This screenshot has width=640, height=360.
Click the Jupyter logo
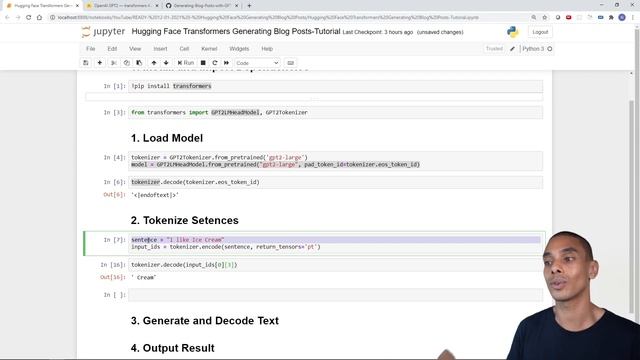point(103,32)
